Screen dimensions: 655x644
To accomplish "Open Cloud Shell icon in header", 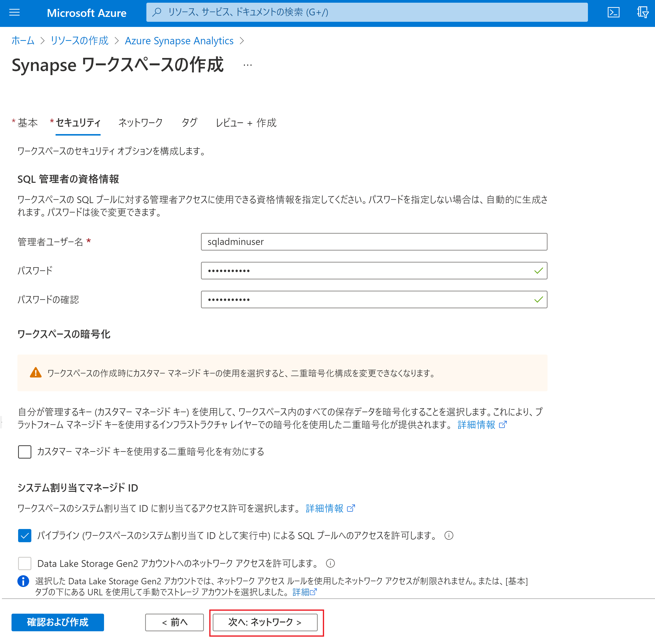I will (x=613, y=13).
